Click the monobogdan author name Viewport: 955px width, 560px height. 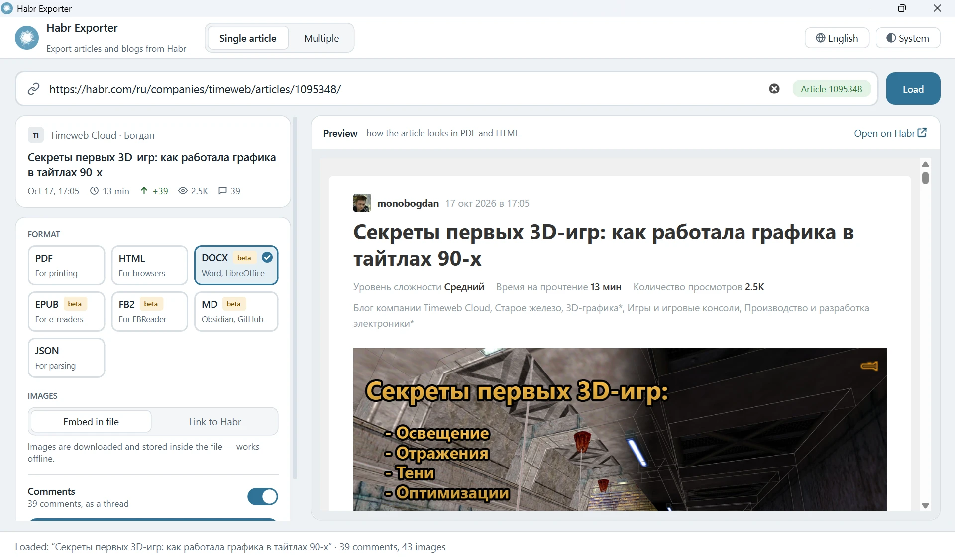[408, 203]
